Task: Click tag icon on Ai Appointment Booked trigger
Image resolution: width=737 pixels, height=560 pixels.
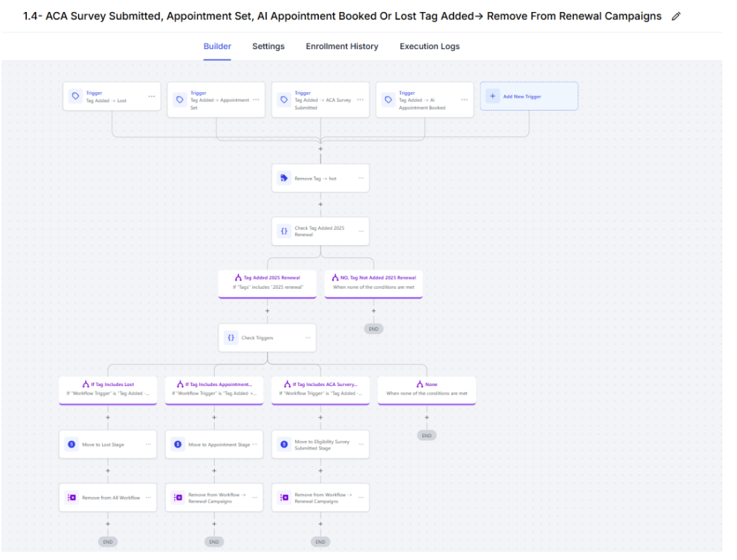Action: click(389, 99)
